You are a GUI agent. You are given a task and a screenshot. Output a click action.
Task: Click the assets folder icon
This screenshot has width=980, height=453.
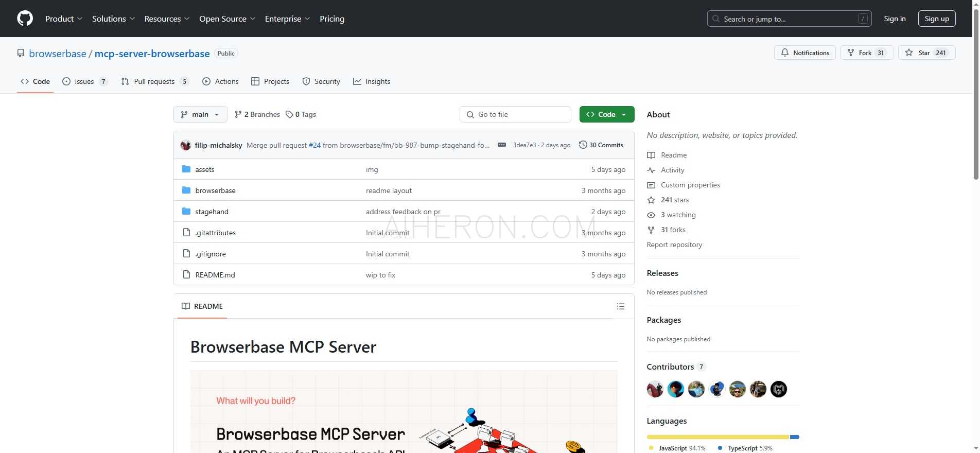(186, 169)
